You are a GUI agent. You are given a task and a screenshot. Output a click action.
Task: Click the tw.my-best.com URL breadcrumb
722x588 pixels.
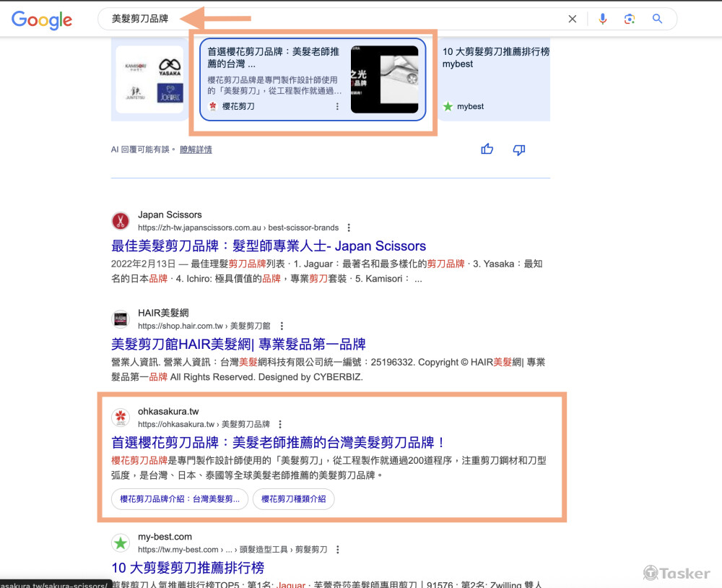coord(232,550)
